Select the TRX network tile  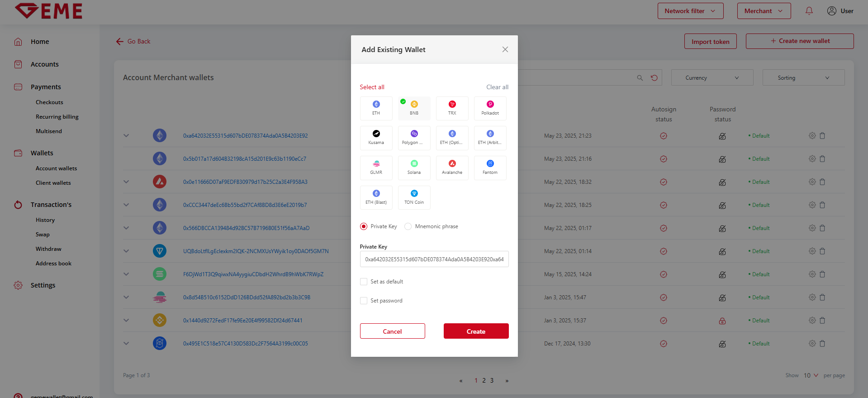(452, 108)
